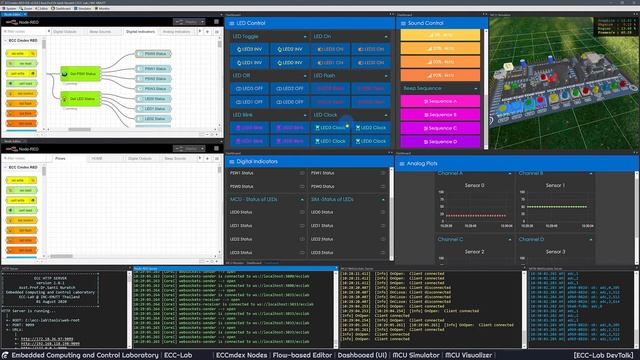The height and width of the screenshot is (360, 640).
Task: Open the Monitor menu
Action: pos(102,9)
